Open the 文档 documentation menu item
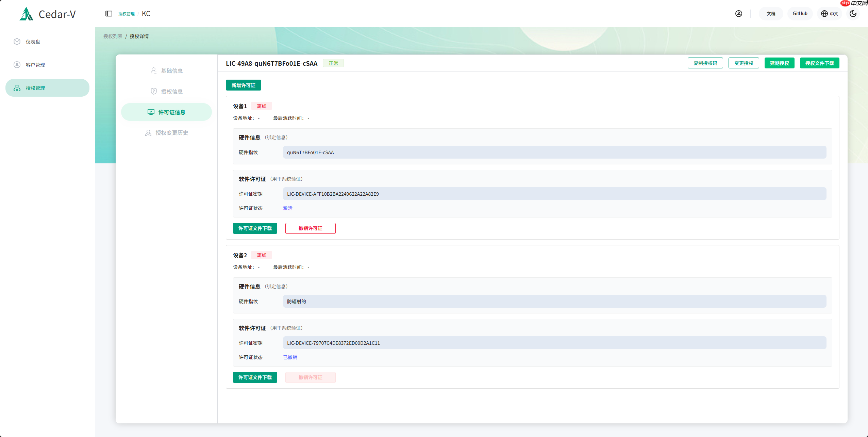 tap(771, 14)
